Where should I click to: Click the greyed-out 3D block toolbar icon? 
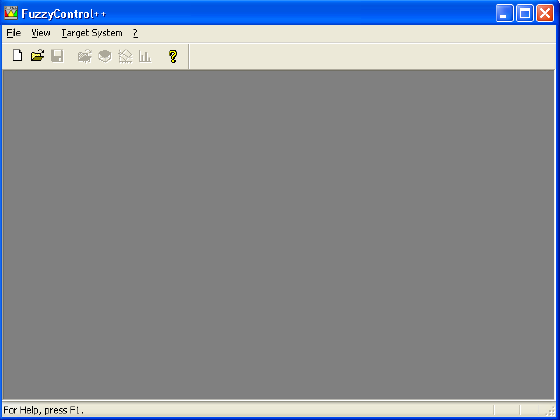point(105,56)
